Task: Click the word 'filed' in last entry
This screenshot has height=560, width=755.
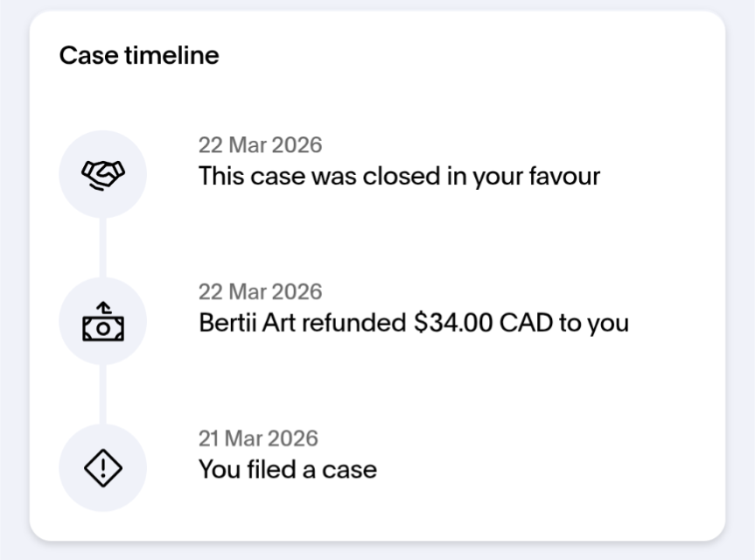Action: (272, 469)
